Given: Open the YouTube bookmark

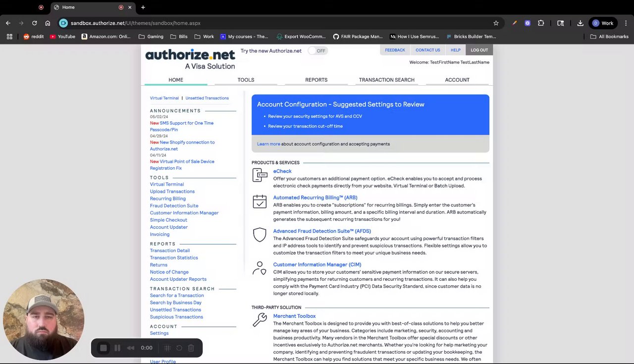Looking at the screenshot, I should pos(62,37).
